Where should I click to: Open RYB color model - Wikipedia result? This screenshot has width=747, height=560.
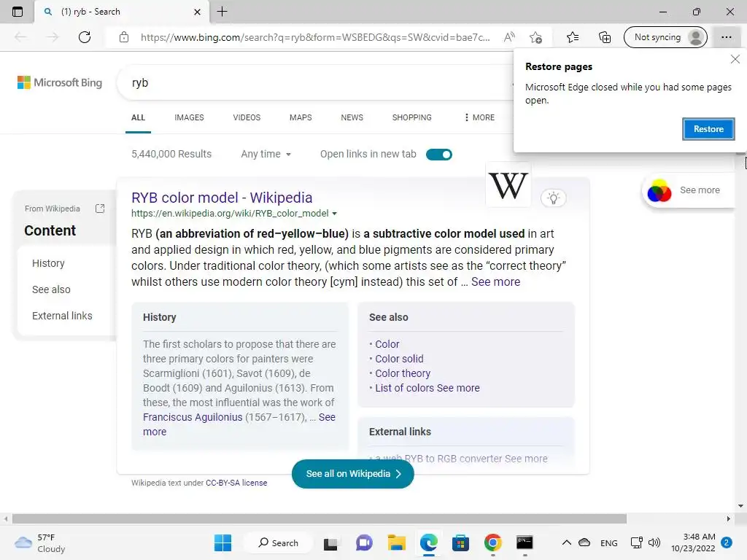(222, 198)
